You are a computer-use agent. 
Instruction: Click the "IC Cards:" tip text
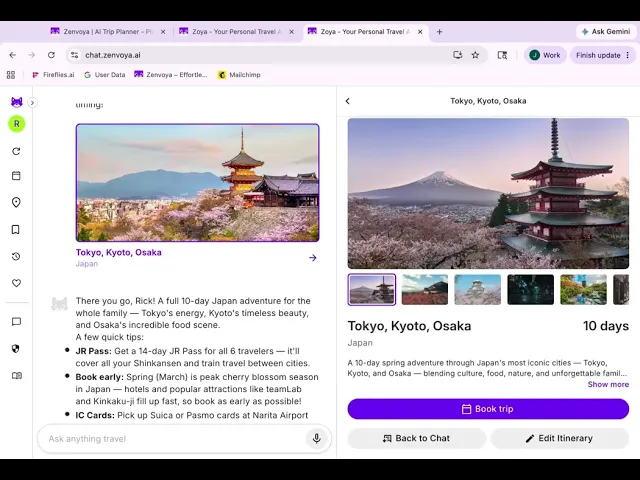95,415
